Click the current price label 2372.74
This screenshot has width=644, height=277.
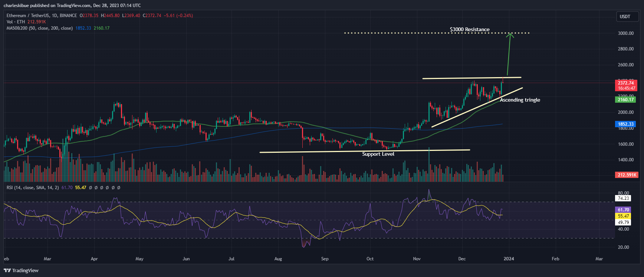click(626, 83)
